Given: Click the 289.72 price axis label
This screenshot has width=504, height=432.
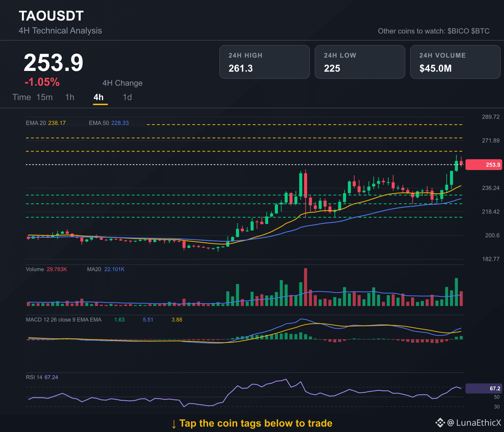Looking at the screenshot, I should click(491, 117).
